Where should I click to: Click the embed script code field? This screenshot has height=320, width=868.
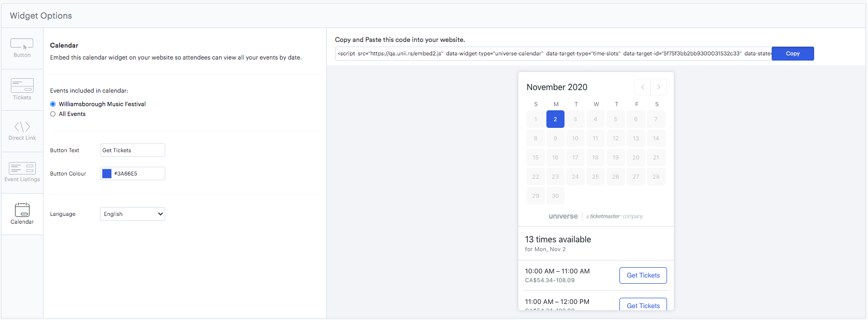pos(553,53)
